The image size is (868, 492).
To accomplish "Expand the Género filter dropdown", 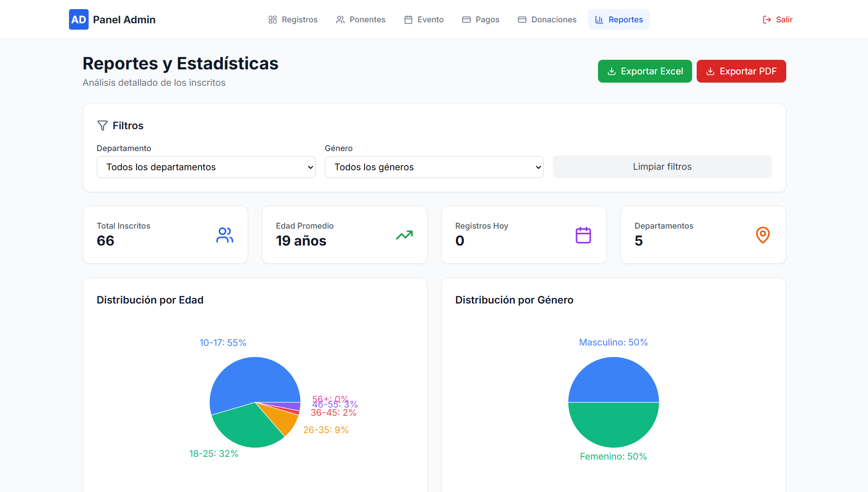I will click(x=434, y=167).
